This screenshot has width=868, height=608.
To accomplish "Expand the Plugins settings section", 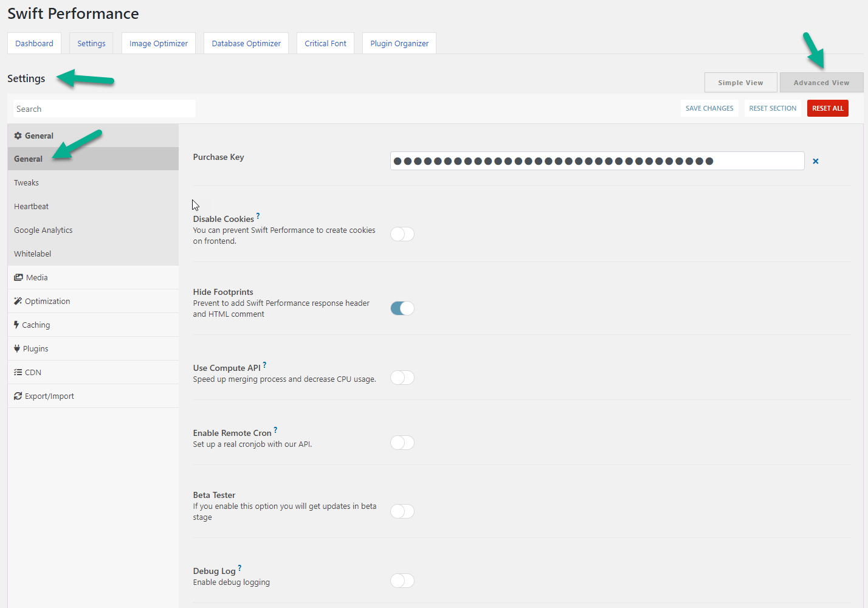I will click(93, 348).
